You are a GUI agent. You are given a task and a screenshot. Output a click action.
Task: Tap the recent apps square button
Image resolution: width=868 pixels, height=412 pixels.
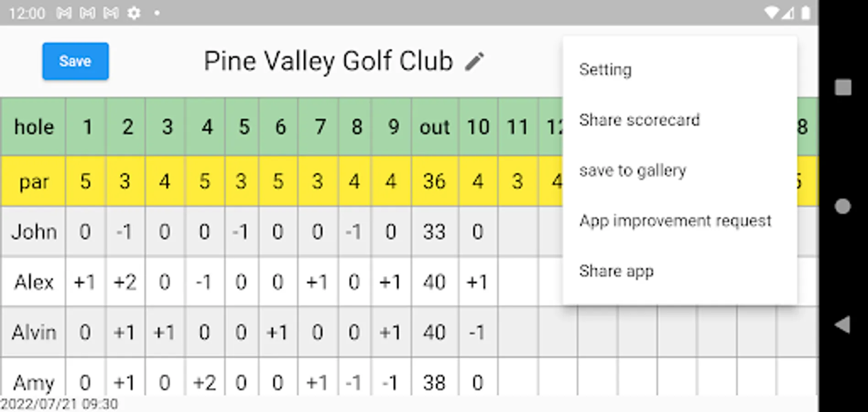pos(842,87)
